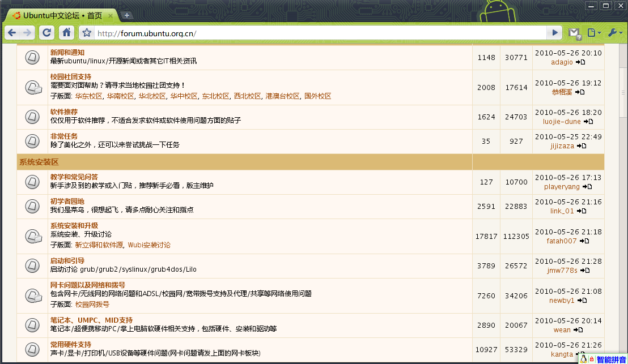Viewport: 628px width, 364px height.
Task: Open a new browser tab
Action: point(126,15)
